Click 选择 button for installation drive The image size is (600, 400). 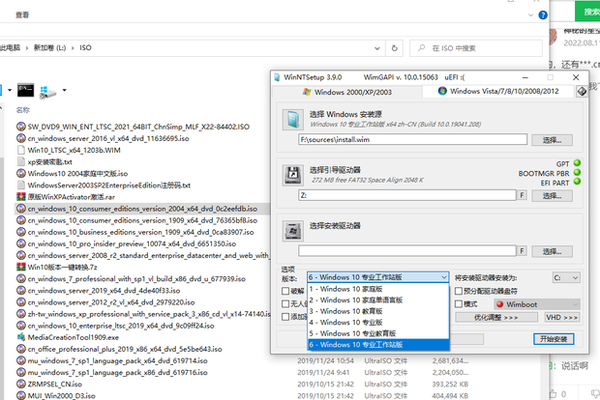pos(552,251)
